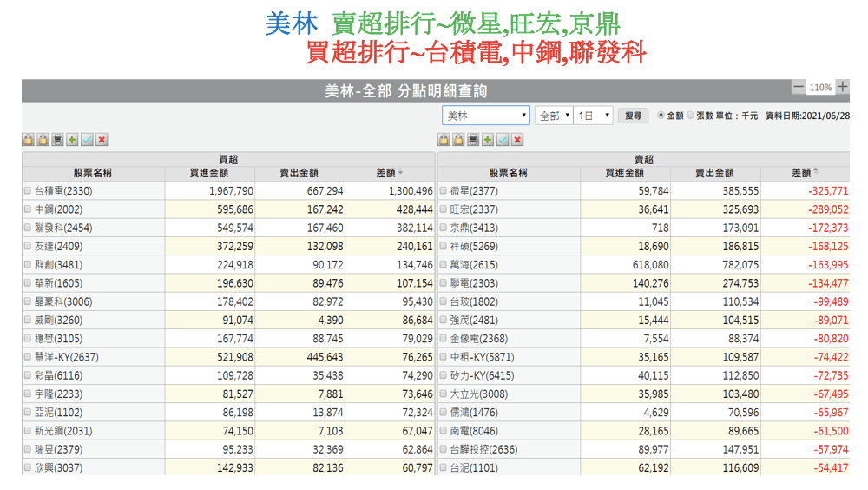The width and height of the screenshot is (868, 490).
Task: Zoom in with the plus button beside 110%
Action: 843,87
